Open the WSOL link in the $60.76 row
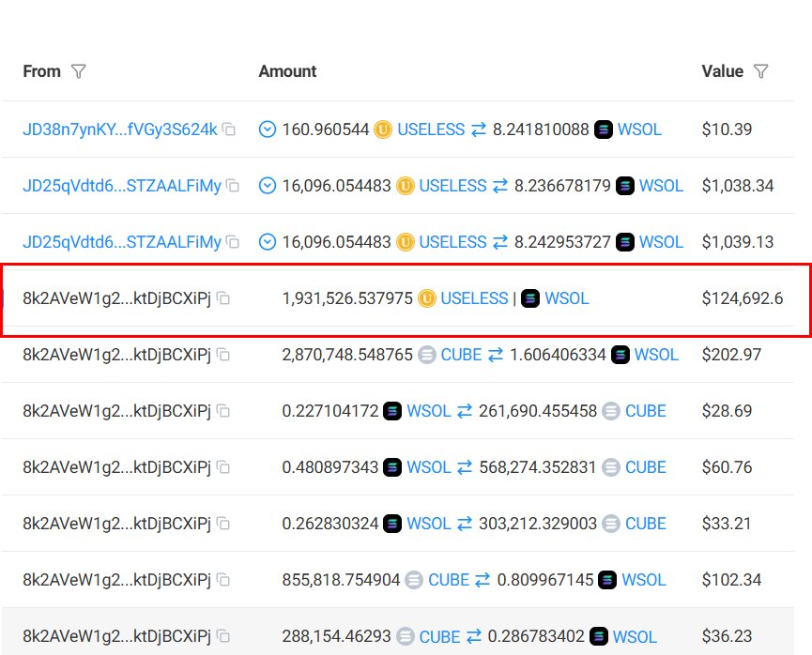The image size is (812, 655). click(x=429, y=468)
